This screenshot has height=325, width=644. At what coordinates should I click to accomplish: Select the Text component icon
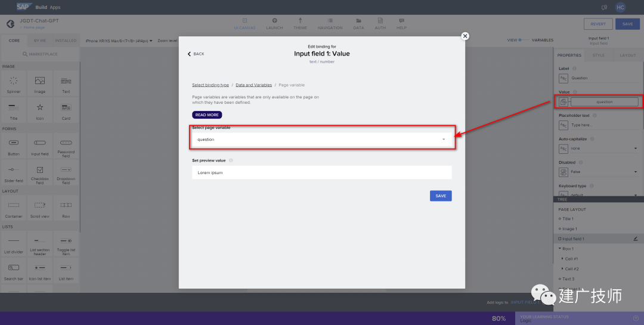pyautogui.click(x=66, y=81)
